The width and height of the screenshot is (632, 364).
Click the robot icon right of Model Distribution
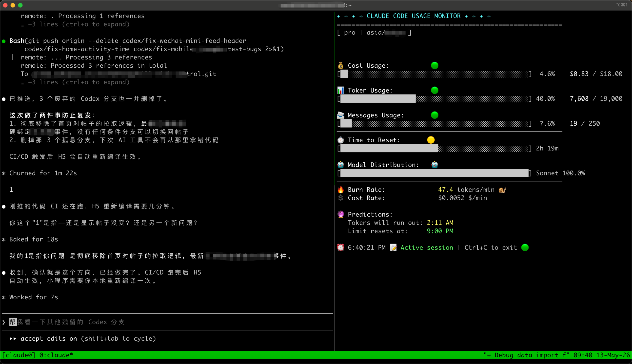[x=435, y=165]
